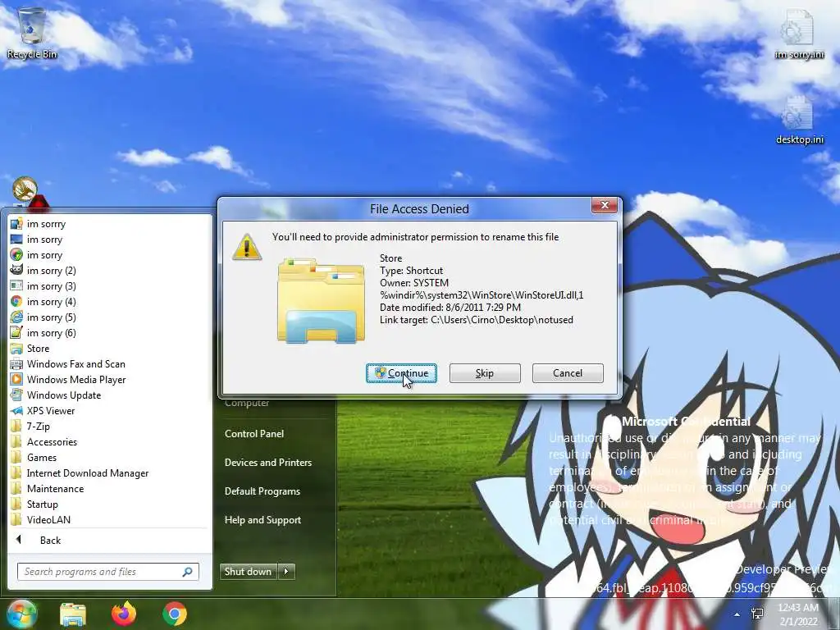Click Continue in File Access Denied dialog

click(401, 373)
